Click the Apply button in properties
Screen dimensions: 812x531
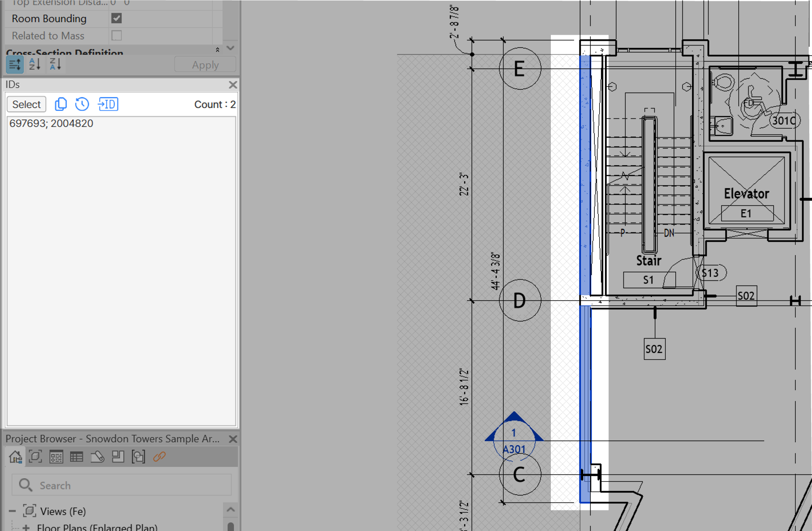(205, 65)
